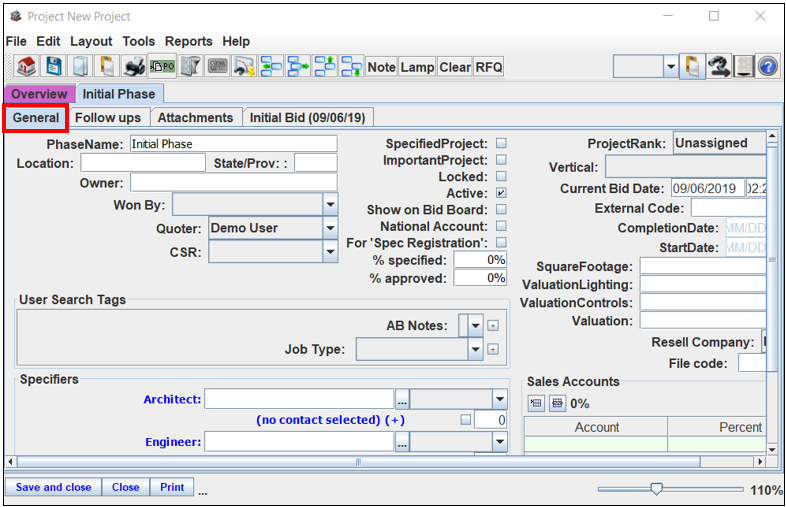Click the move-right tree node icon
Viewport: 786px width, 507px height.
298,66
